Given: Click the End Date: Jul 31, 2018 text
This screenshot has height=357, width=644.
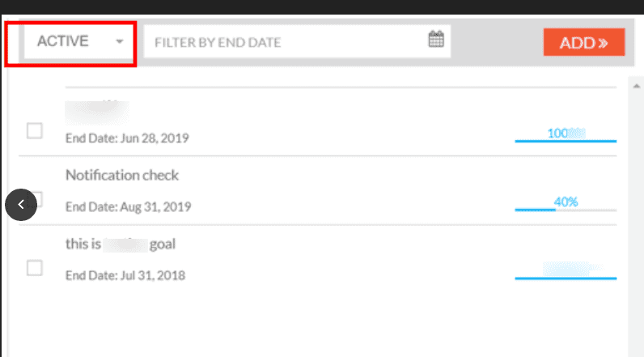Looking at the screenshot, I should click(x=125, y=275).
